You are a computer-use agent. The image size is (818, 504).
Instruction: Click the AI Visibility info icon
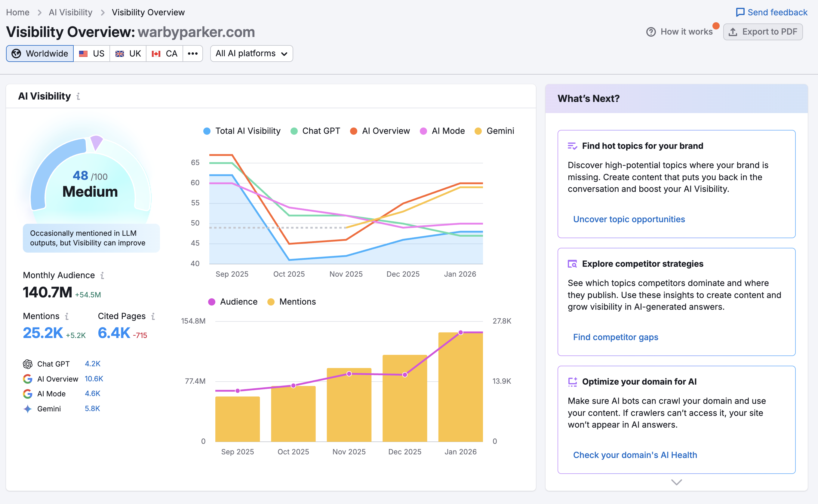(x=78, y=96)
